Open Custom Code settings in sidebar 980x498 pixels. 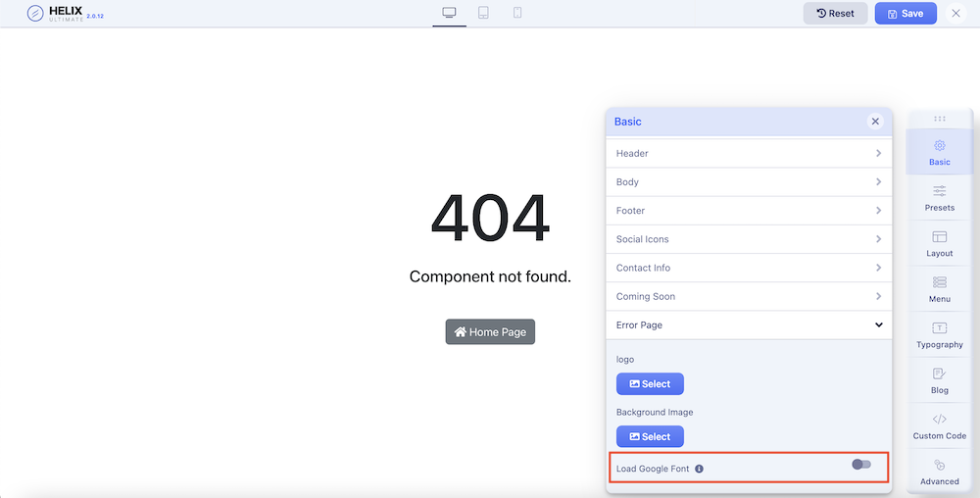[x=939, y=425]
